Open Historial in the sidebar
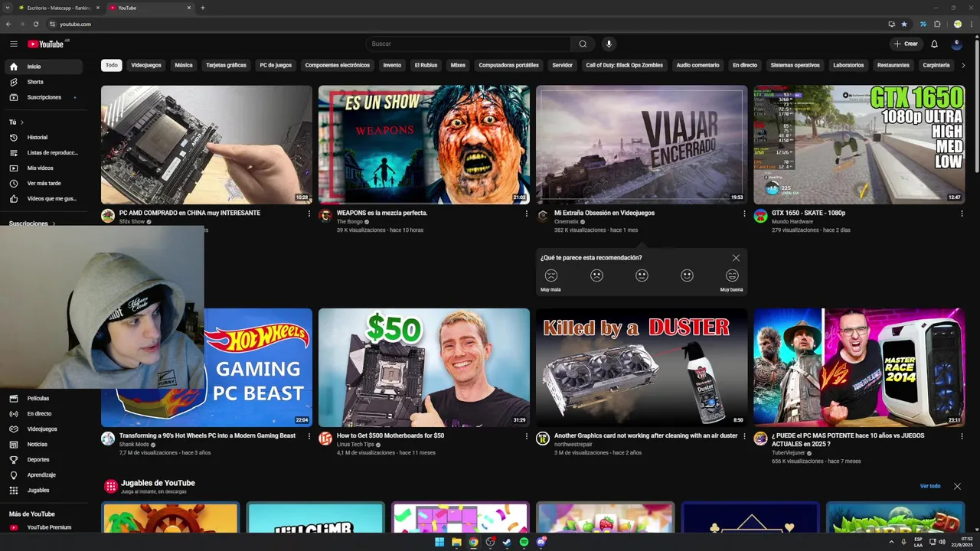The width and height of the screenshot is (980, 551). coord(43,138)
